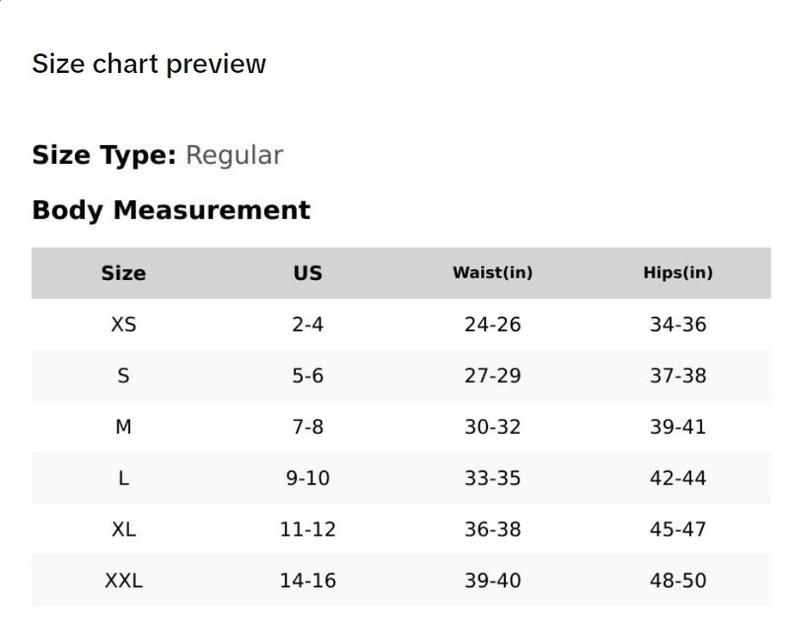Image resolution: width=800 pixels, height=629 pixels.
Task: Click the 39-41 hips value
Action: pyautogui.click(x=678, y=427)
